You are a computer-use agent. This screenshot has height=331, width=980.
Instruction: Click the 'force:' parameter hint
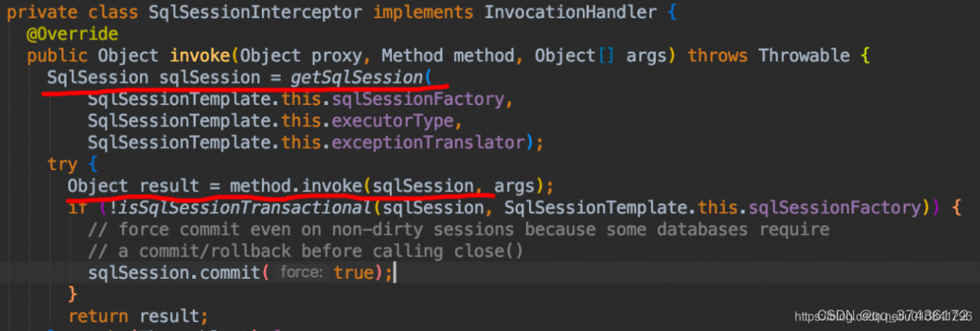click(x=301, y=273)
